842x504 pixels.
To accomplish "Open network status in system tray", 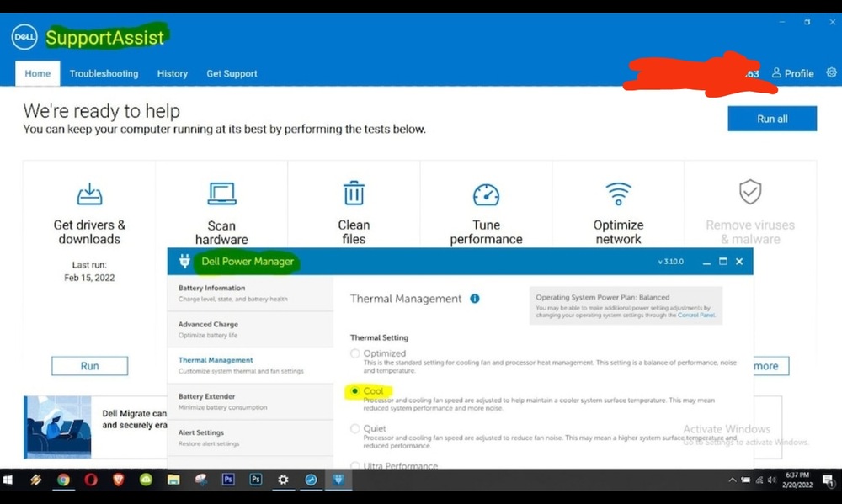I will (759, 480).
